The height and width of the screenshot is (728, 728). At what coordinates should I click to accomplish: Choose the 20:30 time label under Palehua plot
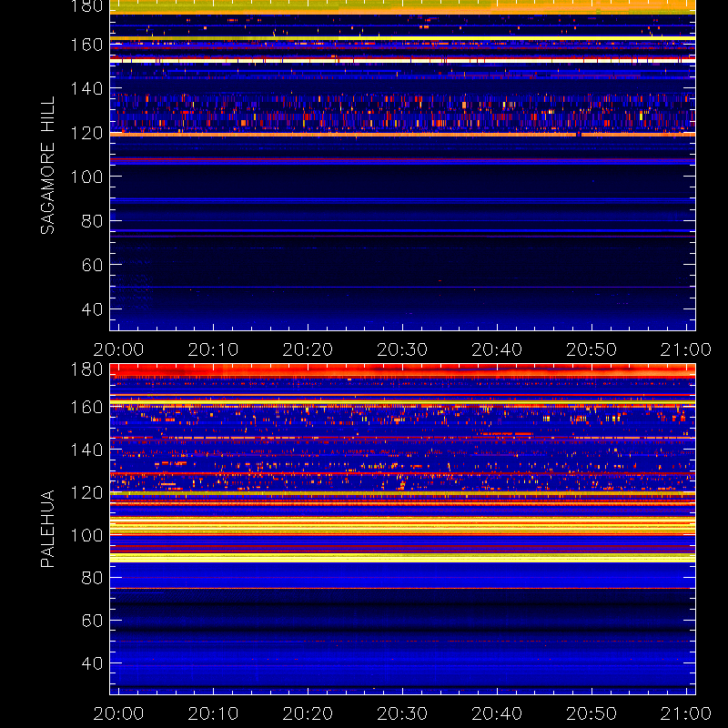point(402,713)
